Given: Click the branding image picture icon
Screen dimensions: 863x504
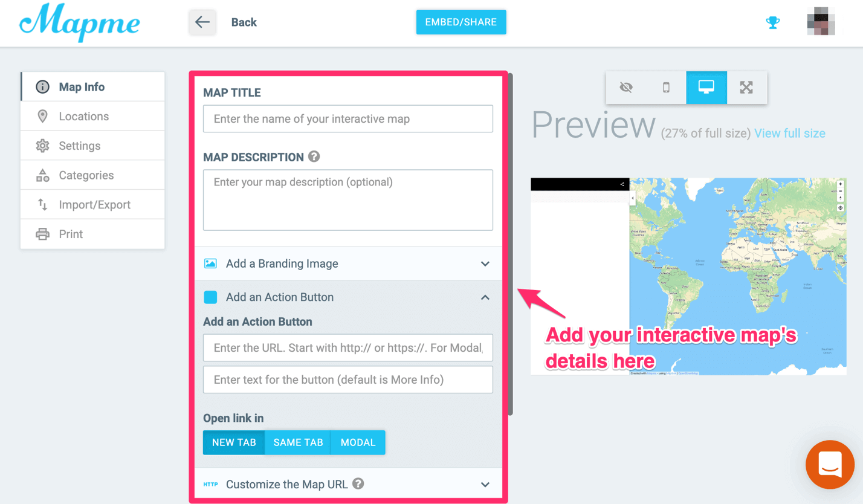Looking at the screenshot, I should coord(210,263).
